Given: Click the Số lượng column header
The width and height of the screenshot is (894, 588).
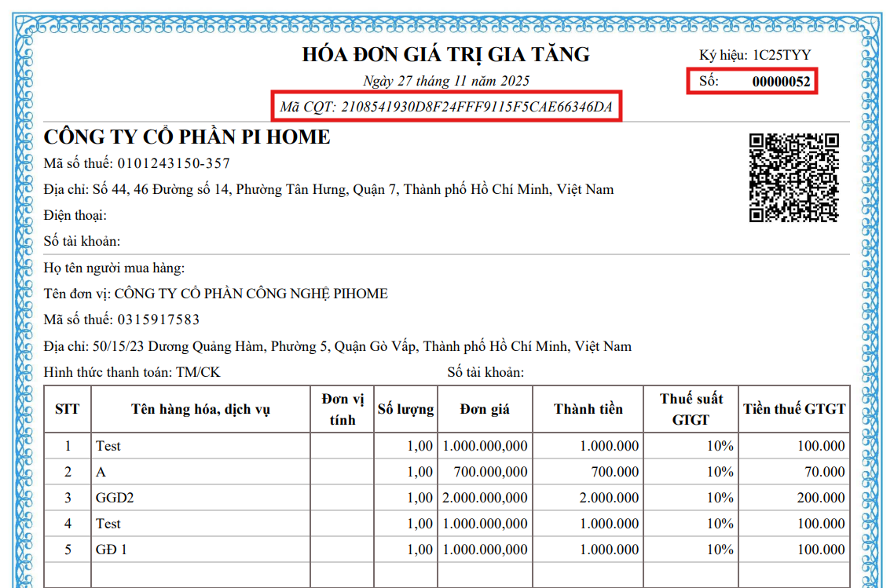Looking at the screenshot, I should (x=405, y=409).
